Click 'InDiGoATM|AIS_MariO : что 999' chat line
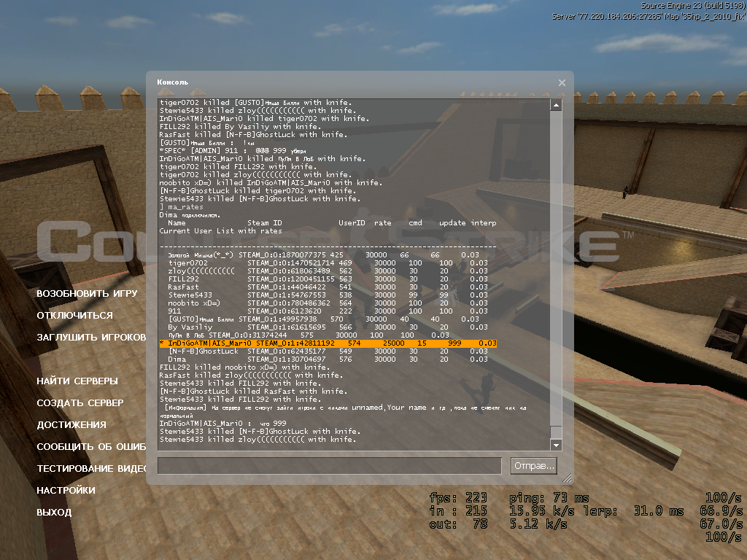 [223, 424]
